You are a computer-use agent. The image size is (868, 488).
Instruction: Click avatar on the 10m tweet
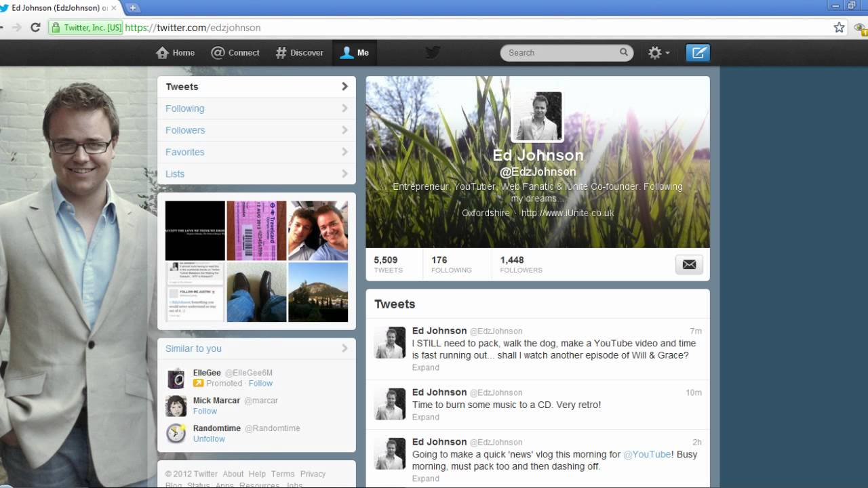(390, 404)
